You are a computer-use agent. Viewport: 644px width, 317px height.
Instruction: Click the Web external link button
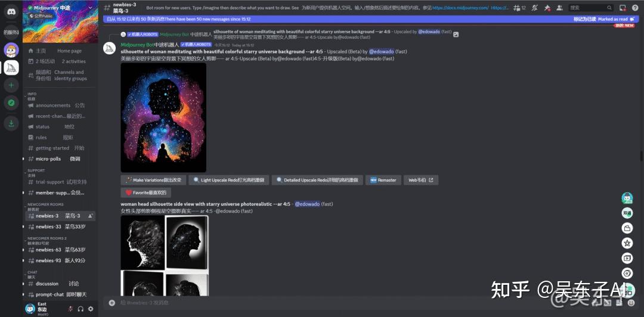(x=421, y=180)
